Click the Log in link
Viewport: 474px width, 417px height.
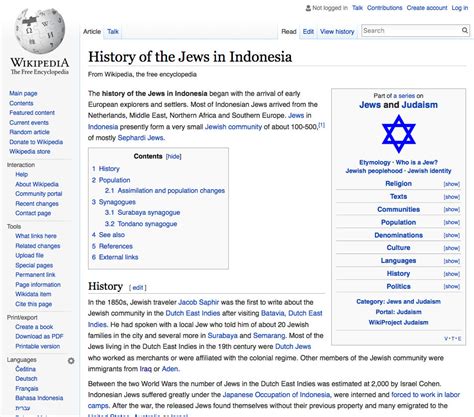click(x=460, y=8)
